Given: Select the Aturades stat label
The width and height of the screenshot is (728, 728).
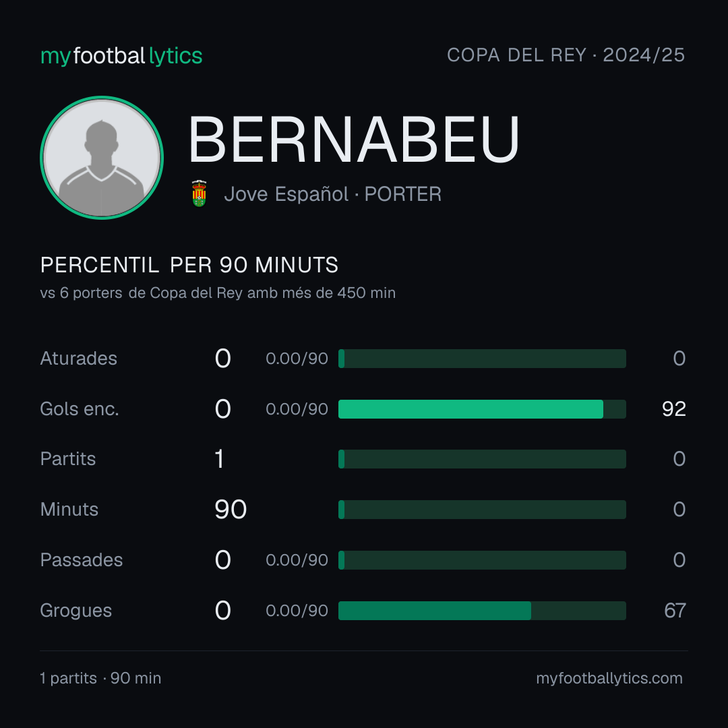Looking at the screenshot, I should tap(78, 359).
